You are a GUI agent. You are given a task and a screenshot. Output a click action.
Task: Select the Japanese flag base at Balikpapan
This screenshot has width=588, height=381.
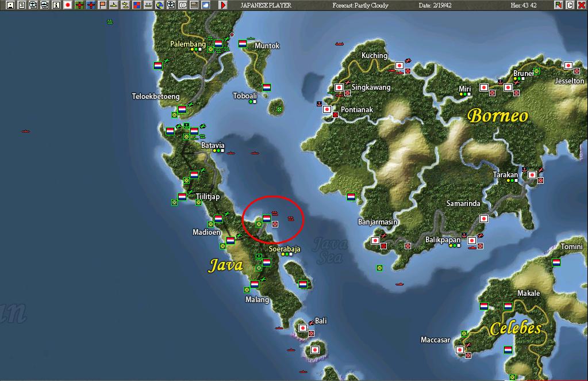point(472,241)
